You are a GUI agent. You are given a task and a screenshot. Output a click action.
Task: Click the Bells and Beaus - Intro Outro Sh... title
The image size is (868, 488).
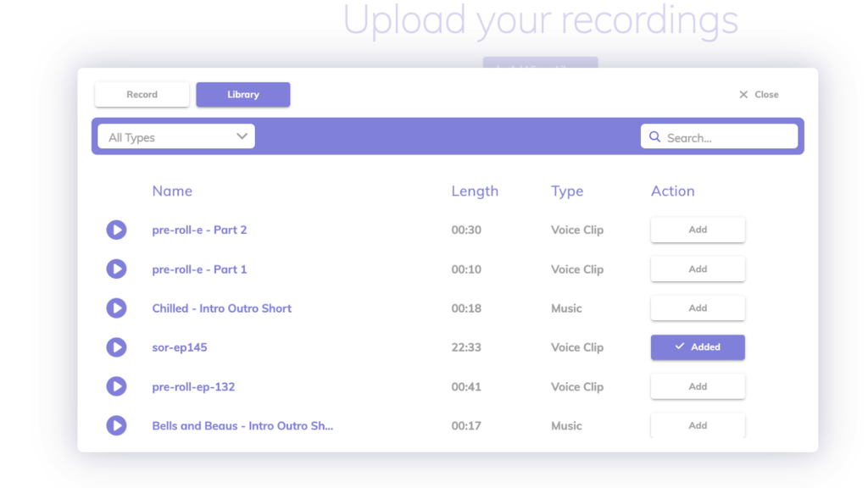pyautogui.click(x=242, y=425)
